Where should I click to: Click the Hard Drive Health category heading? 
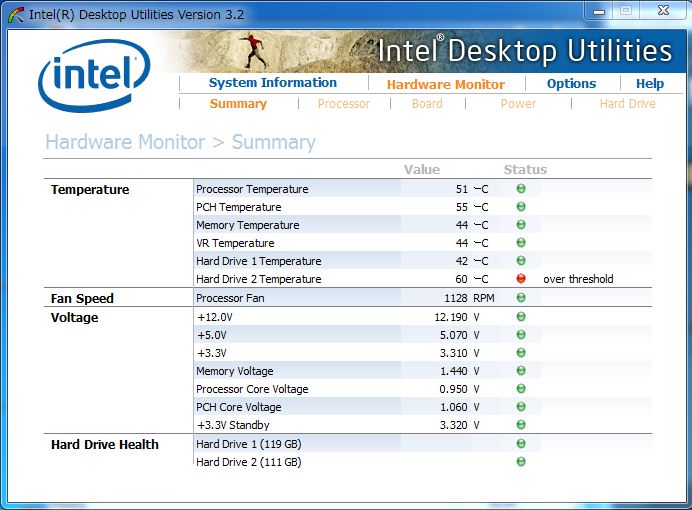coord(105,445)
